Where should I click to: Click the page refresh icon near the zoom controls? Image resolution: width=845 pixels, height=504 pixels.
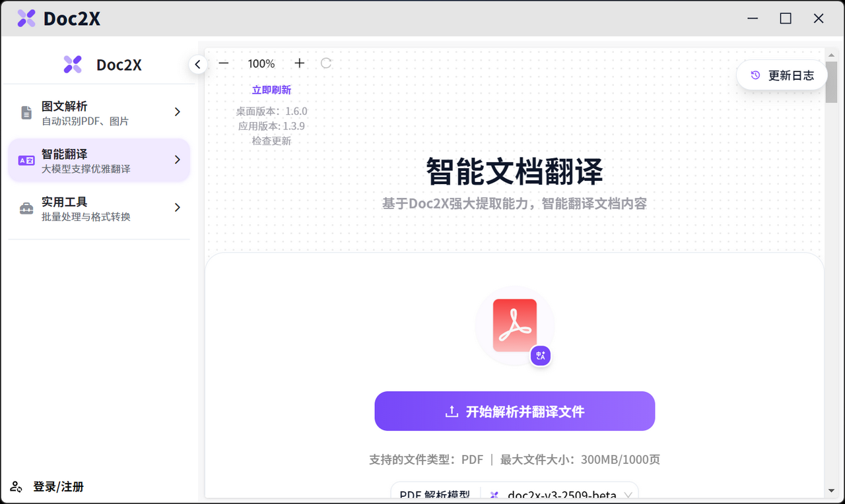pyautogui.click(x=325, y=63)
